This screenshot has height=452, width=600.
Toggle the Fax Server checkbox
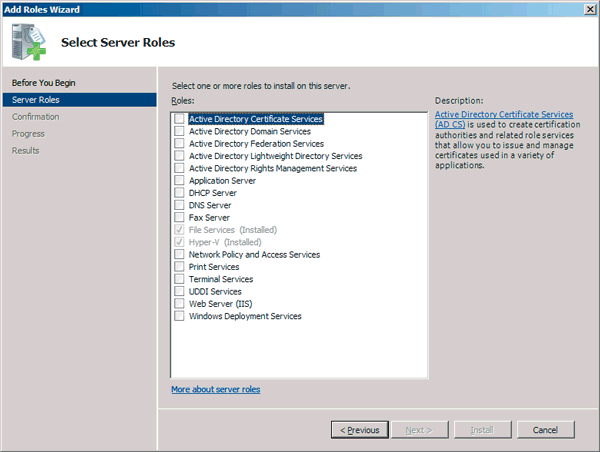coord(179,218)
